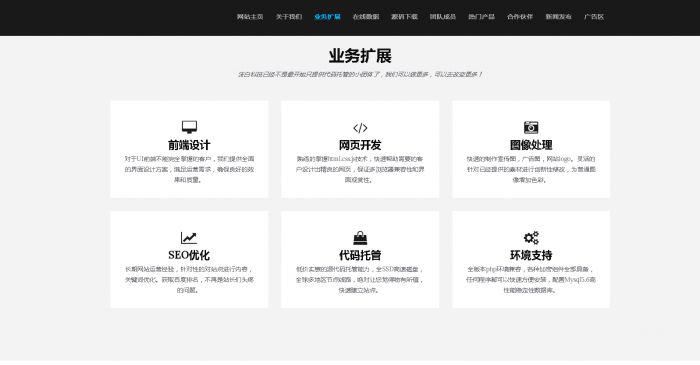The image size is (700, 365).
Task: Click the camera icon above 图像处理
Action: pyautogui.click(x=531, y=127)
